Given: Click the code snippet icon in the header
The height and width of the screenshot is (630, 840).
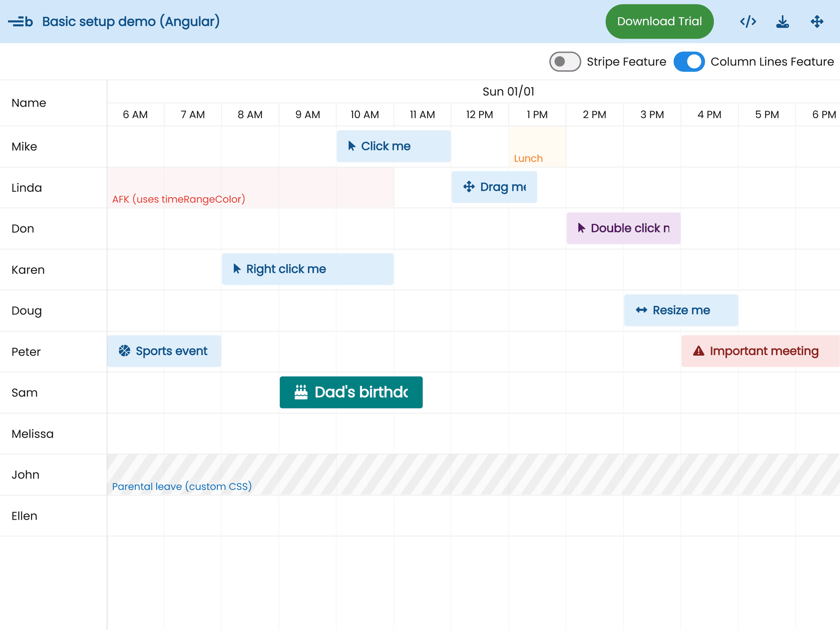Looking at the screenshot, I should (x=748, y=21).
